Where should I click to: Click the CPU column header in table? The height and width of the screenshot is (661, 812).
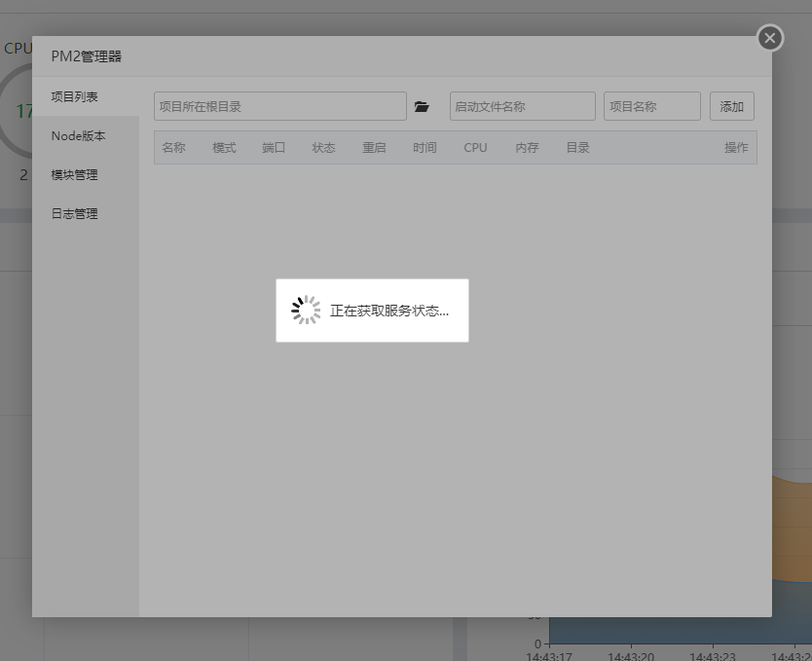point(475,148)
